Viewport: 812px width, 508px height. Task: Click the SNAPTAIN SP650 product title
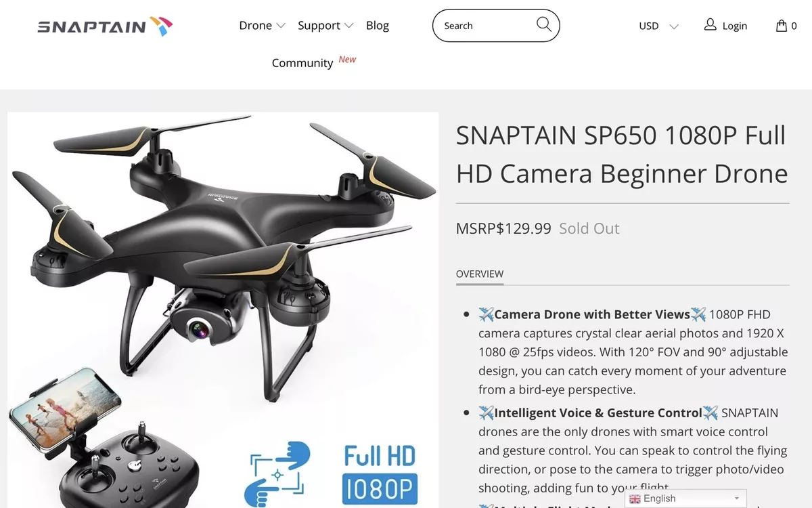click(x=622, y=154)
